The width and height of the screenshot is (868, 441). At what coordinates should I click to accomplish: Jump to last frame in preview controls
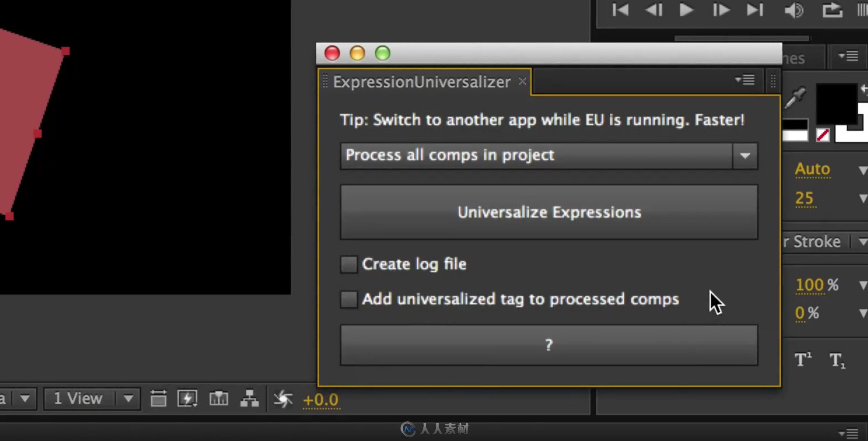(755, 10)
